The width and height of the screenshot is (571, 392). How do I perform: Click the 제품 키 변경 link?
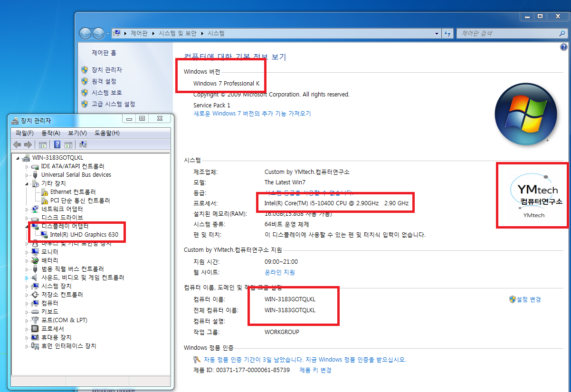[x=315, y=370]
